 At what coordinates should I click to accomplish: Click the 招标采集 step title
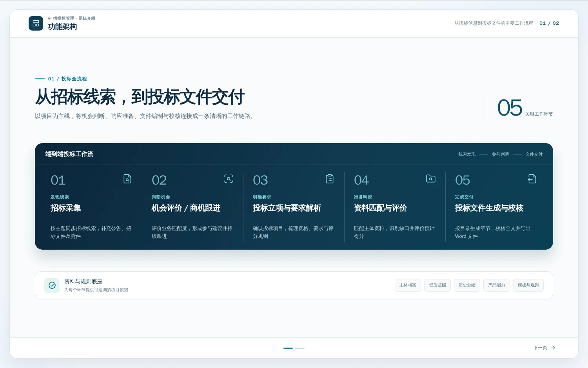(66, 208)
